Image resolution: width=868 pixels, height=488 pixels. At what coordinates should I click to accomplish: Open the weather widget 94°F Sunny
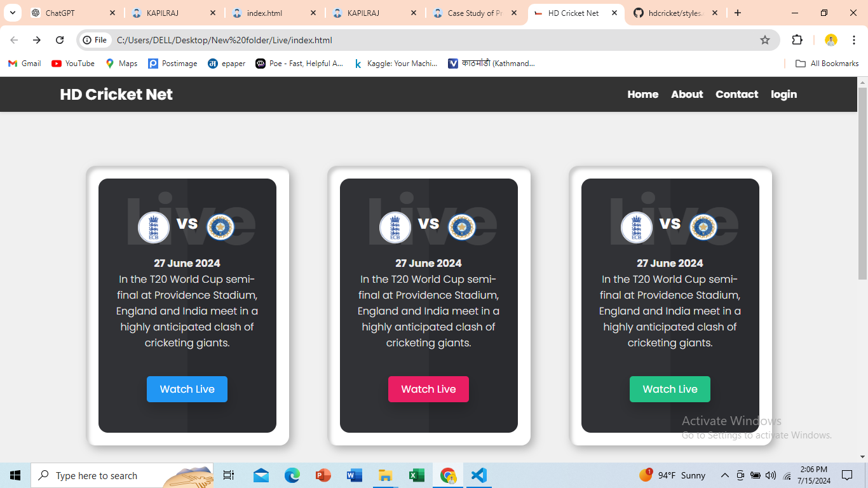(672, 475)
